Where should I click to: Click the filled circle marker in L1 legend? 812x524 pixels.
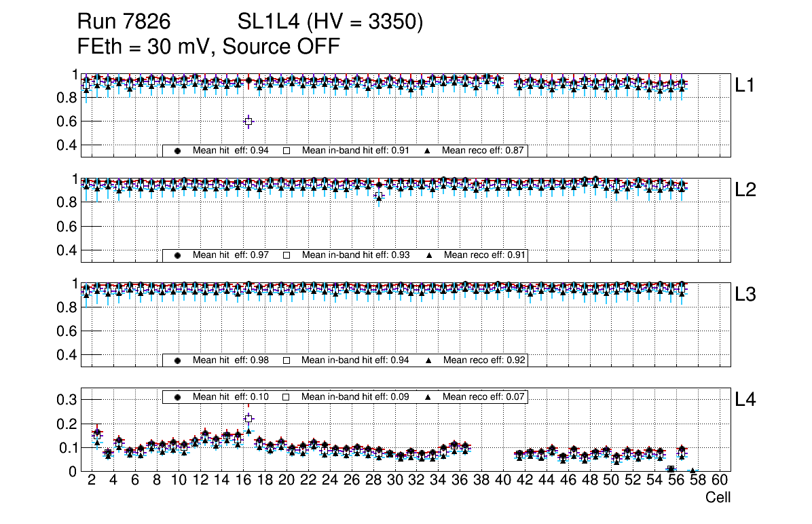178,151
